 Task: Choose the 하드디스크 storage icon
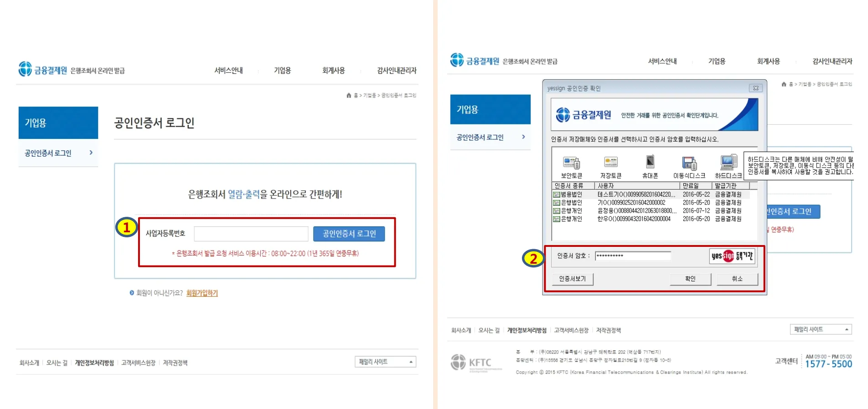click(x=728, y=163)
